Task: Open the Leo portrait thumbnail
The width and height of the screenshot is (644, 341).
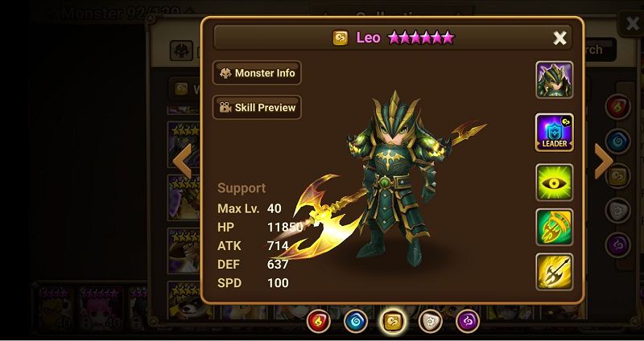Action: point(554,80)
